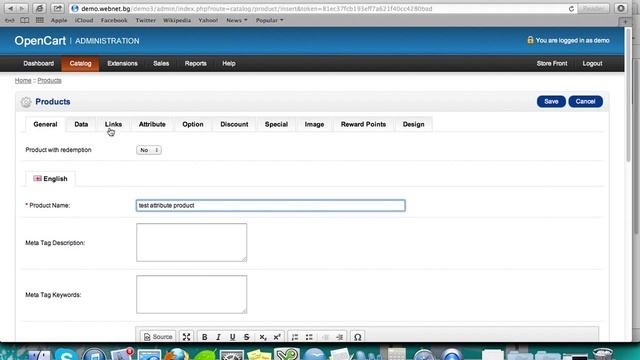
Task: Go to the Products breadcrumb
Action: pyautogui.click(x=49, y=81)
